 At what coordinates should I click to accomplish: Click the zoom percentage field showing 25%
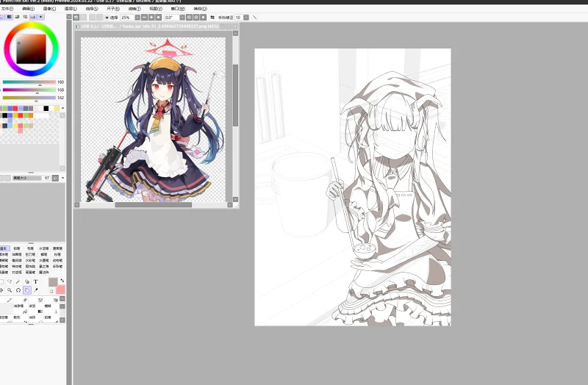coord(127,17)
